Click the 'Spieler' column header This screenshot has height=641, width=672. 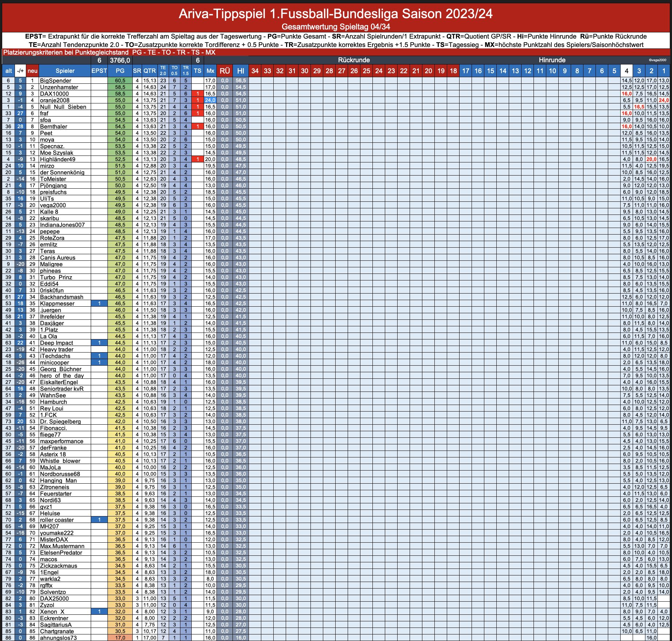click(x=65, y=71)
